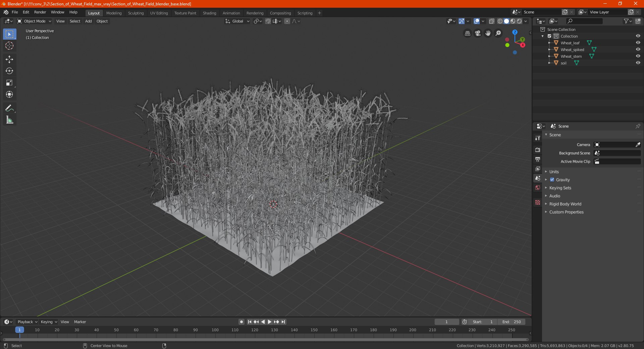This screenshot has width=644, height=349.
Task: Click the pan view hand icon
Action: pos(488,33)
